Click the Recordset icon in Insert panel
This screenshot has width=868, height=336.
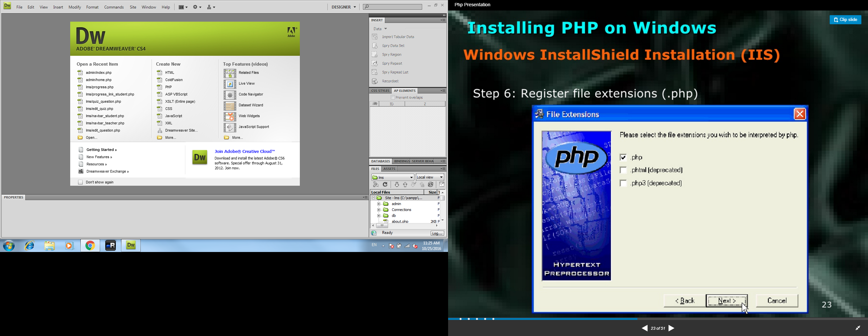375,81
